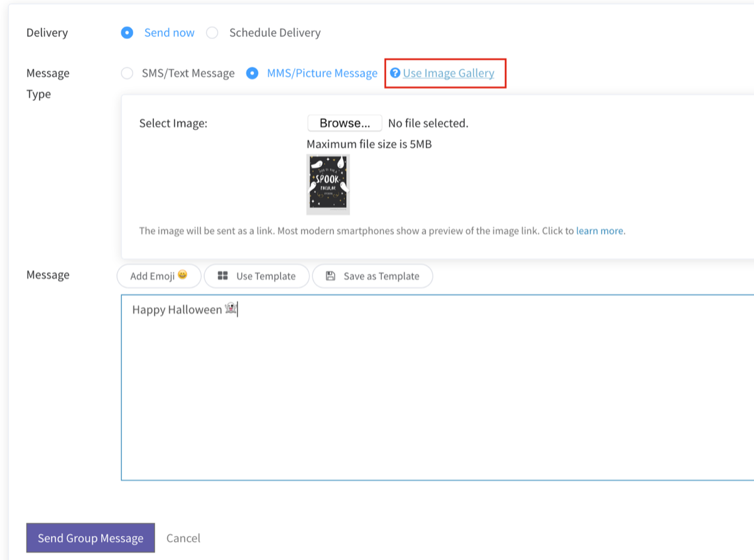Click the Use Template button
Screen dimensions: 754x560
coord(256,276)
